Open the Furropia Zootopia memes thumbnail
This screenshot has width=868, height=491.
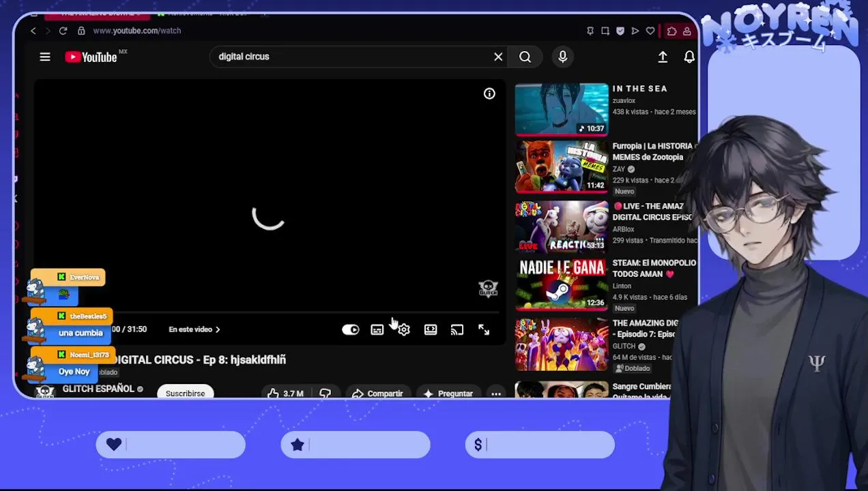(x=562, y=167)
